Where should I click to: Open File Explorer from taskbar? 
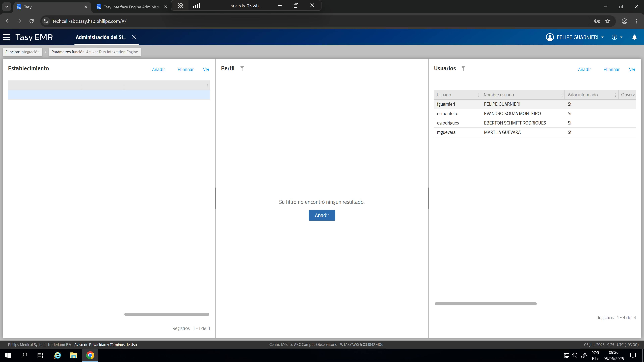(74, 355)
